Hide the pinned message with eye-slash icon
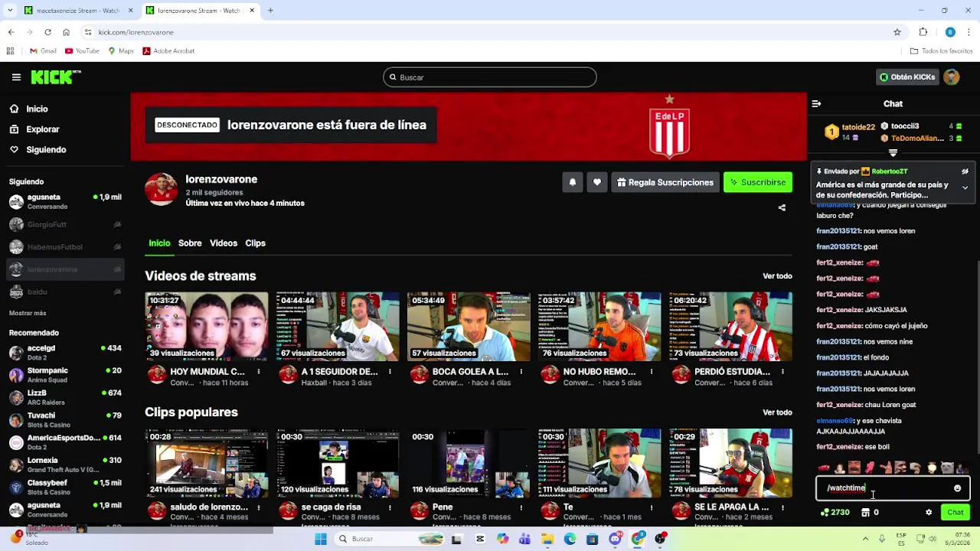 [x=965, y=171]
